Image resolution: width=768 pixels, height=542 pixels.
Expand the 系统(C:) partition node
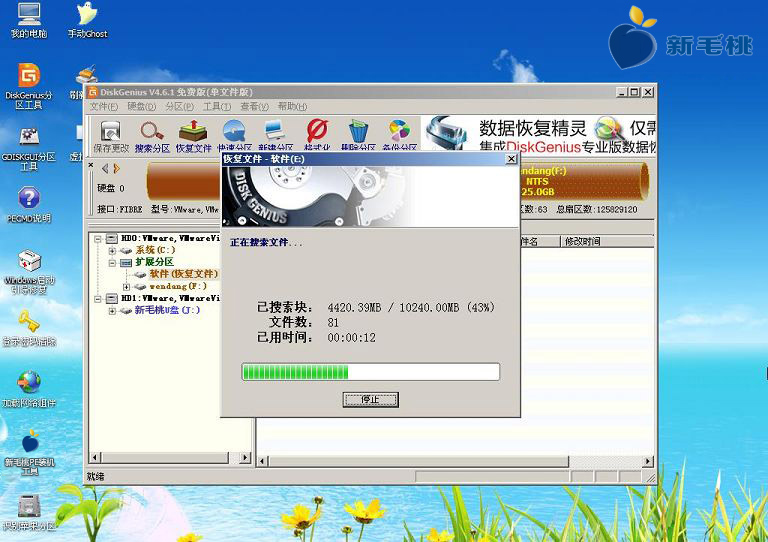tap(112, 251)
